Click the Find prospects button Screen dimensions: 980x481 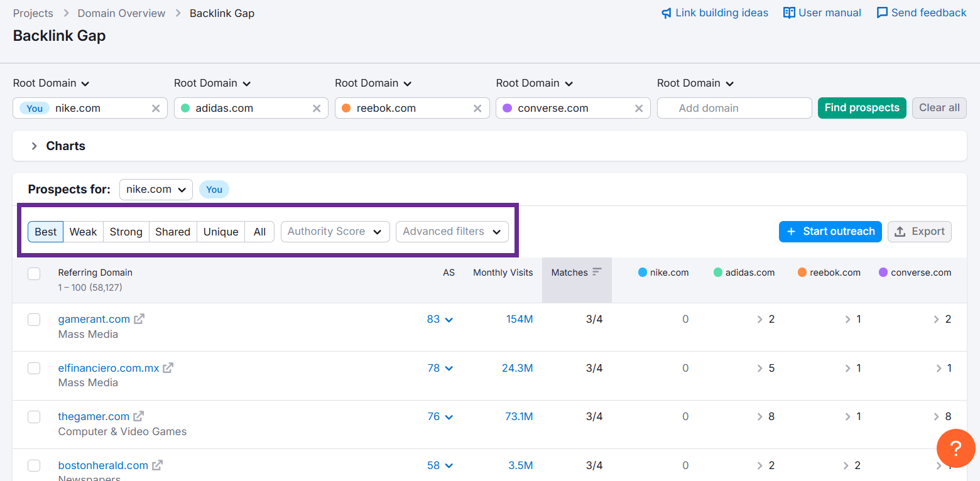862,107
